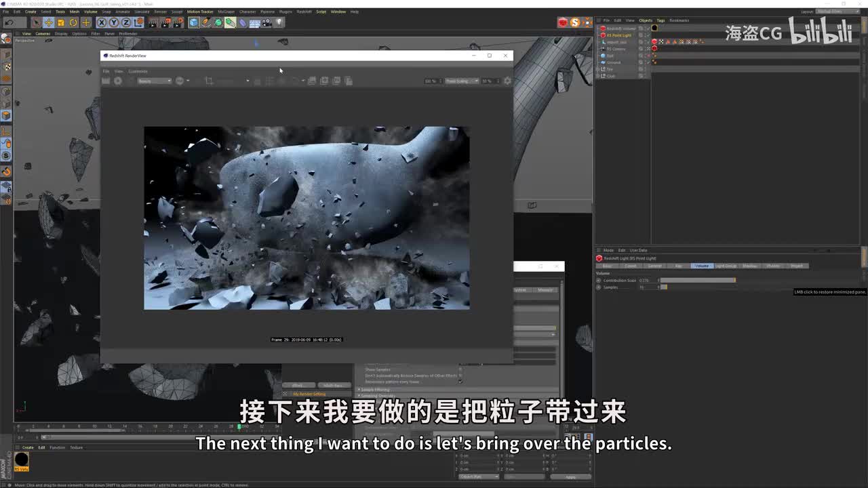Click the Contribution Scale value field

(x=648, y=280)
